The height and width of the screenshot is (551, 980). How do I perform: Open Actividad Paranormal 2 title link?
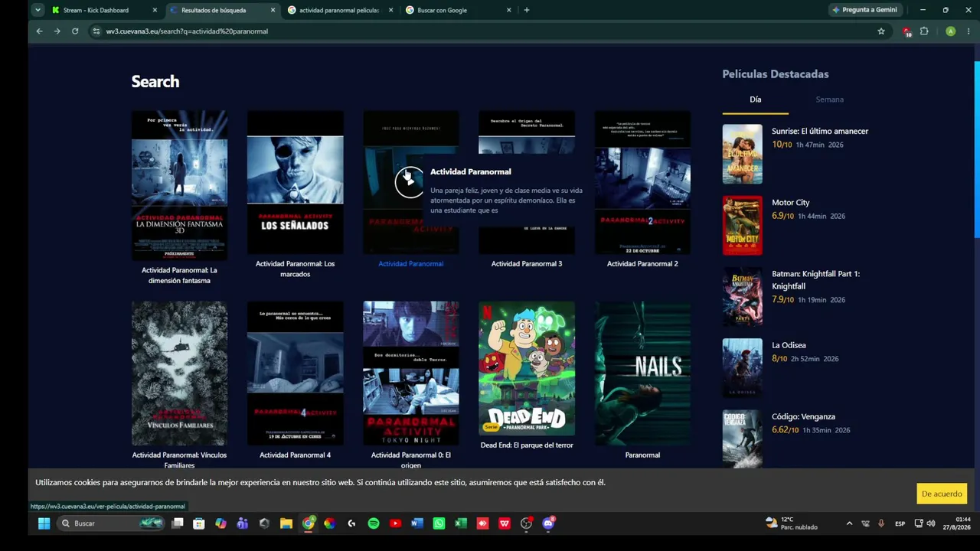point(642,264)
